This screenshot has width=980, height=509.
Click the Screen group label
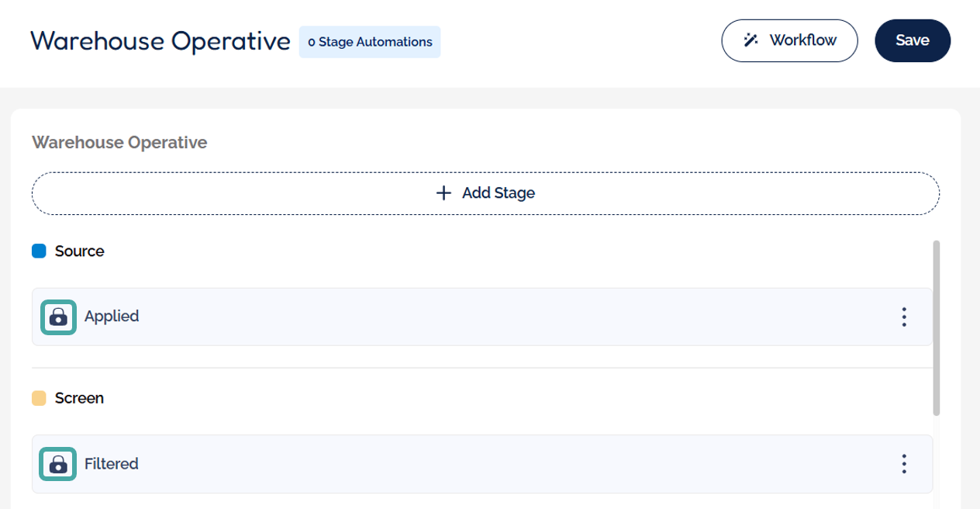click(79, 398)
